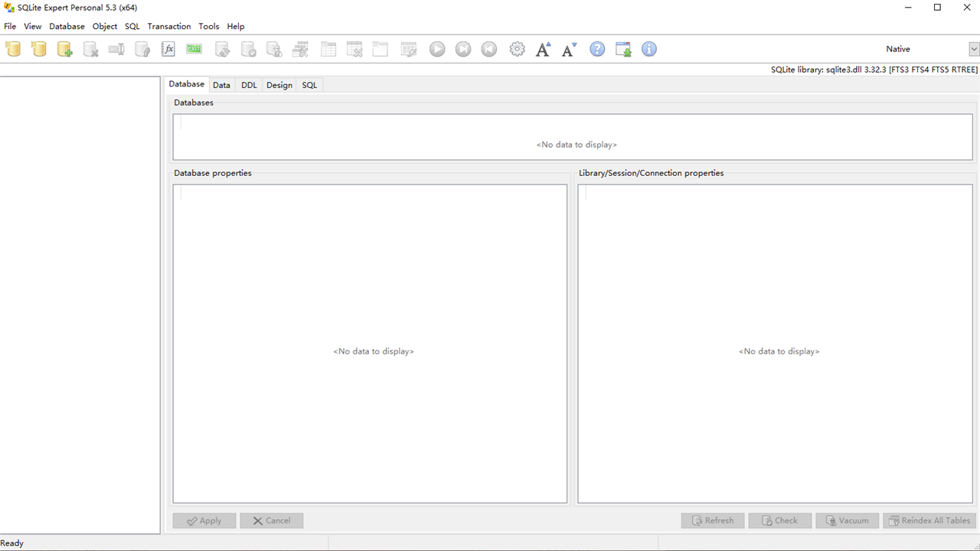This screenshot has width=980, height=551.
Task: Open the Native SQLite library dropdown
Action: (974, 48)
